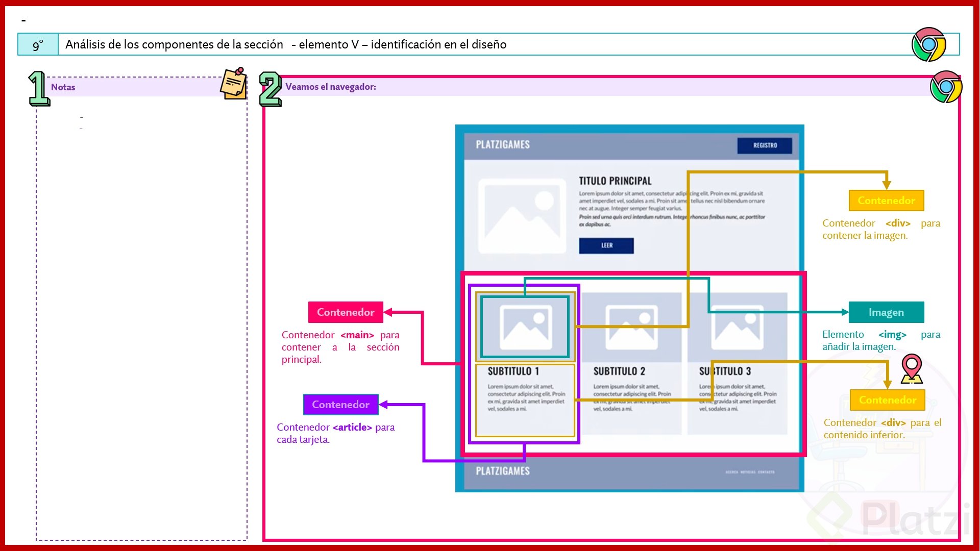Click the 'SUBTITULO 1' heading
Image resolution: width=980 pixels, height=551 pixels.
pos(513,371)
